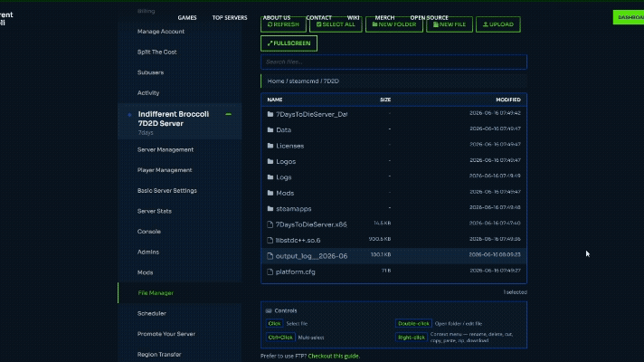Select the 7DaysToDieServer_Data folder name

[x=311, y=114]
